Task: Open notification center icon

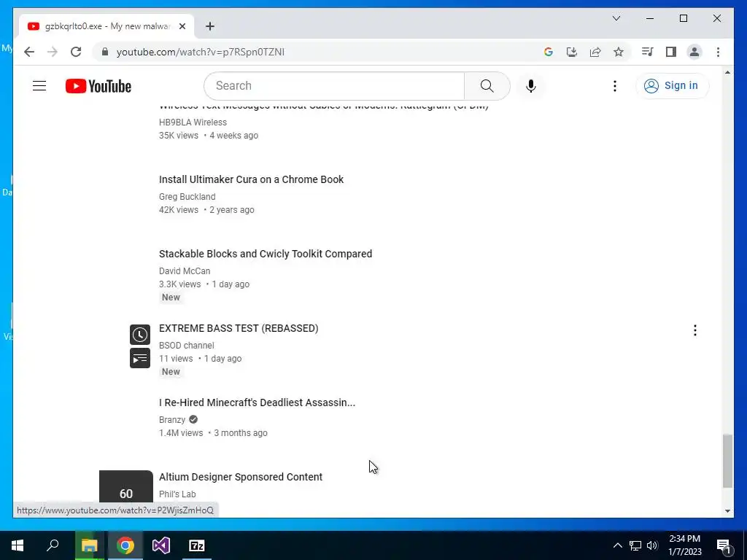Action: coord(724,545)
